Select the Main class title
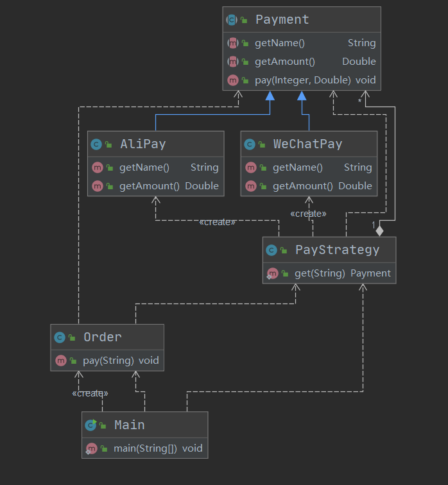448x485 pixels. tap(130, 425)
